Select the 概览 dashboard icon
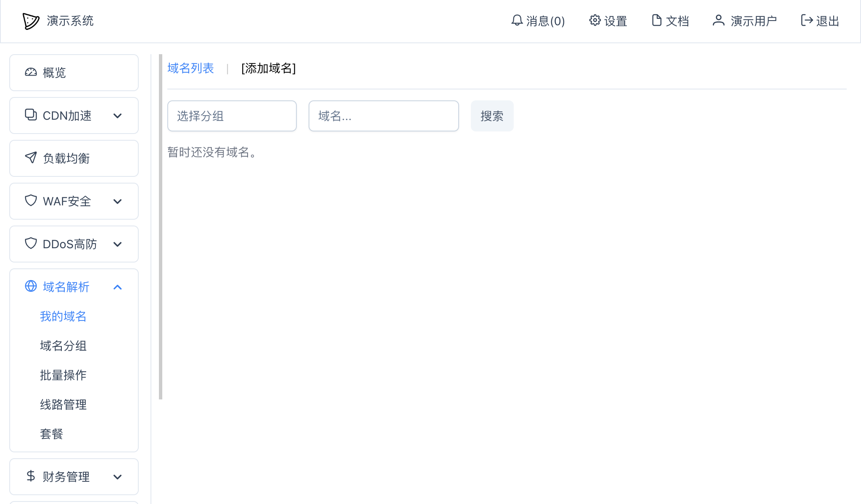 pos(31,73)
